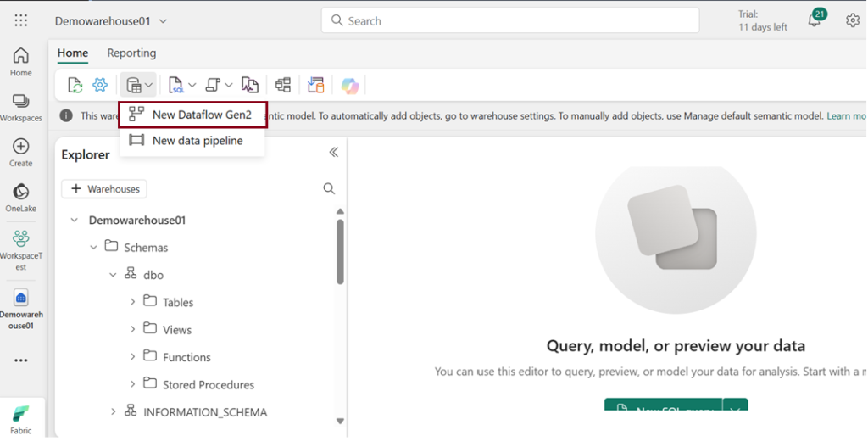The width and height of the screenshot is (868, 447).
Task: Click the Copilot icon in the toolbar
Action: [350, 85]
